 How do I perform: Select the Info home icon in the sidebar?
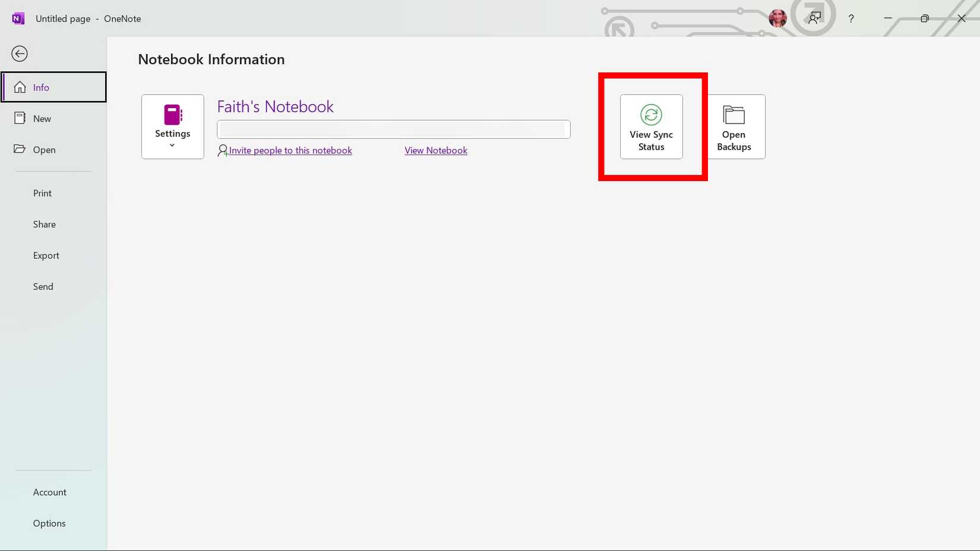coord(20,87)
